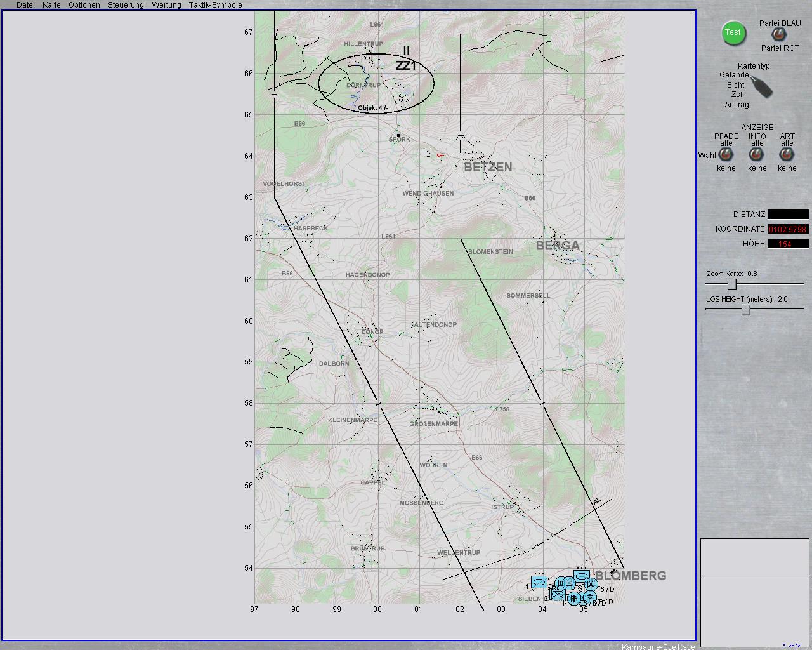Click the round unit symbol labeled 6 / D
This screenshot has height=650, width=812.
click(x=591, y=584)
